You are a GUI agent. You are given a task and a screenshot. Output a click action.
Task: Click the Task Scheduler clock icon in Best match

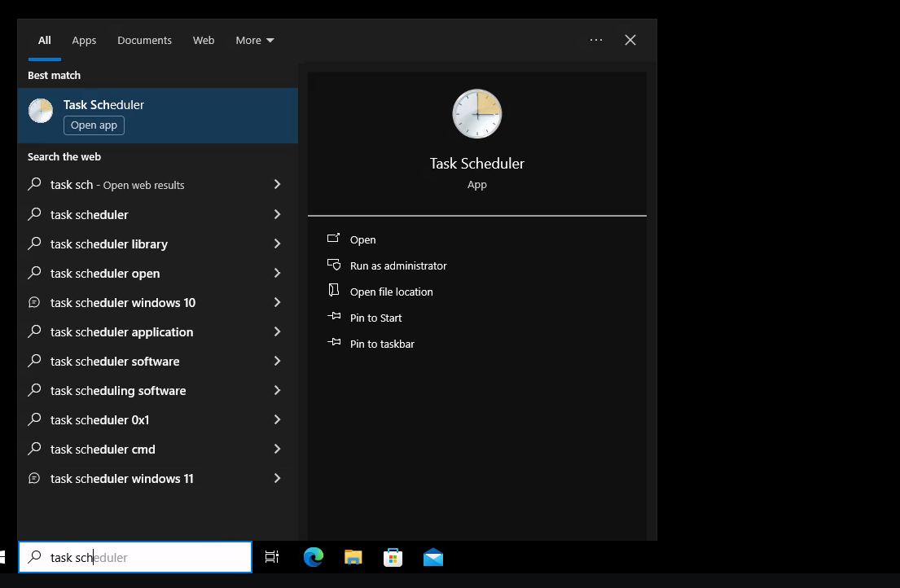(41, 111)
